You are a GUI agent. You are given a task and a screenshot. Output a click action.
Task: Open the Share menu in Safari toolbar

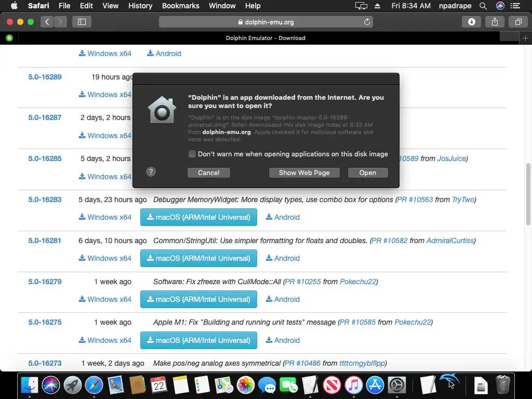click(x=495, y=22)
